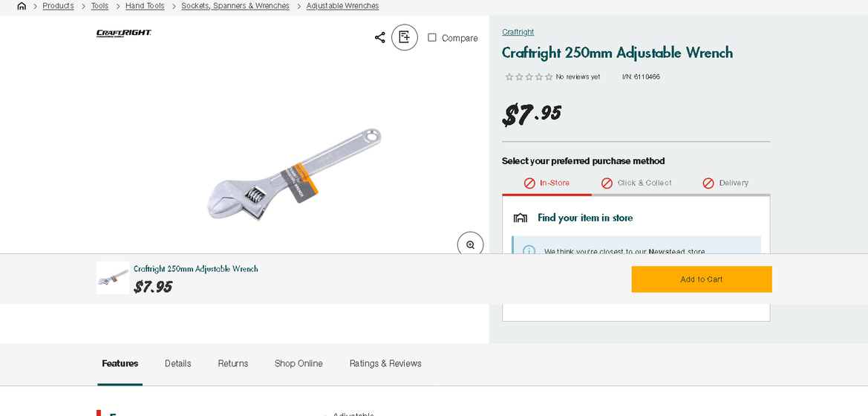Select the Click & Collect tab
This screenshot has height=416, width=868.
point(636,183)
